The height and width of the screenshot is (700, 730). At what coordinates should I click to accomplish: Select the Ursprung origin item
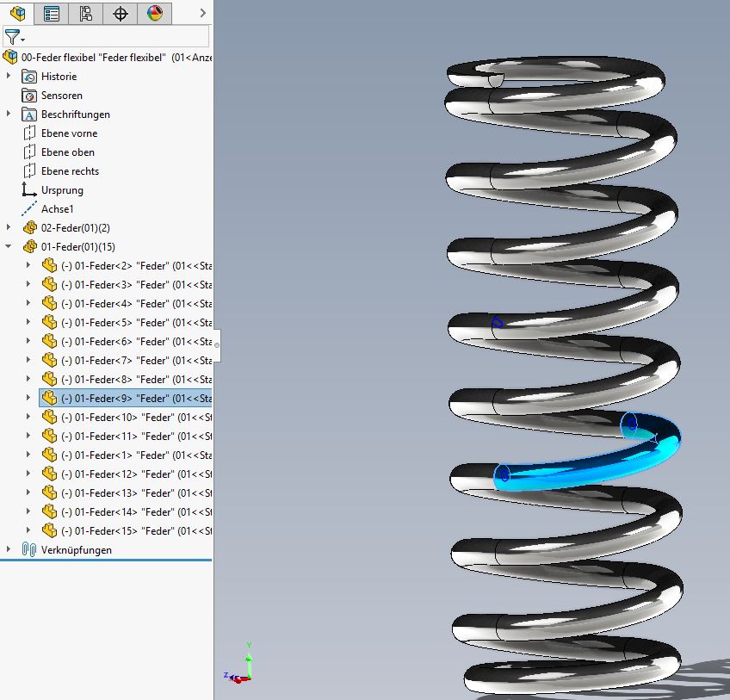pos(62,190)
